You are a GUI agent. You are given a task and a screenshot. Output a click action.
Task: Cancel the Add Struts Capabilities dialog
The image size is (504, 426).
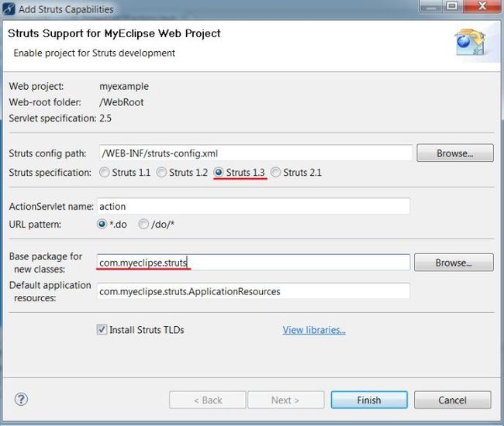tap(452, 400)
